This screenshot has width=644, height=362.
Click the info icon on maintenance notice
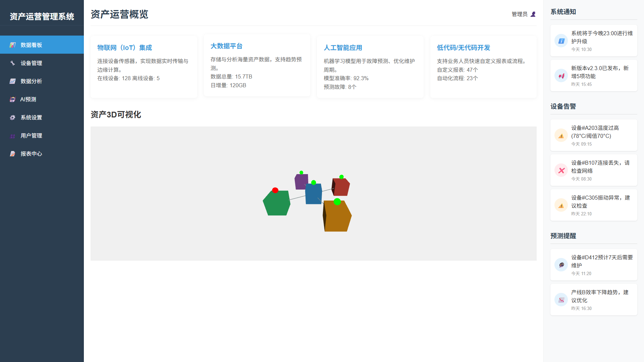(561, 41)
